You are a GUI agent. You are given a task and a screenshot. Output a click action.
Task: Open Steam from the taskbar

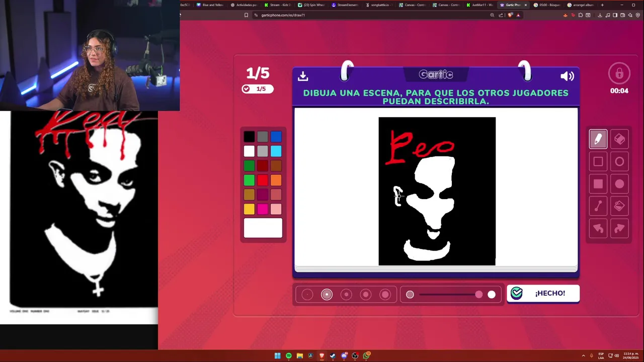[x=333, y=356]
